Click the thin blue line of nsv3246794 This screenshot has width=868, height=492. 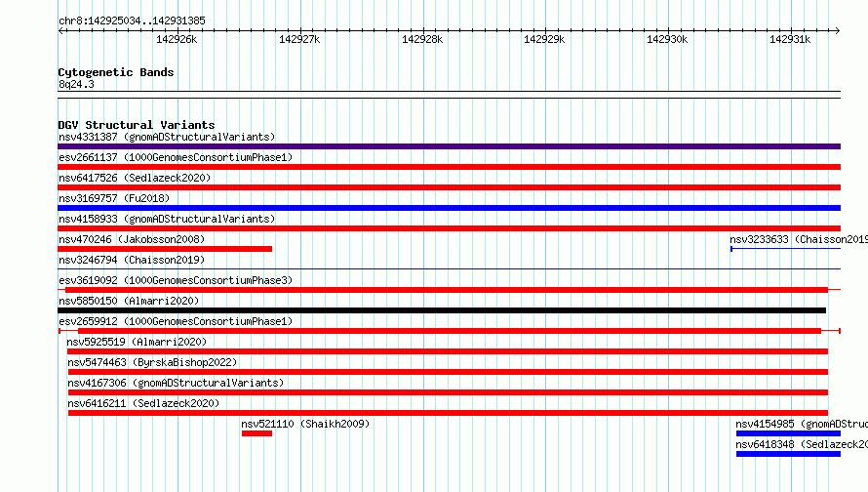coord(449,269)
